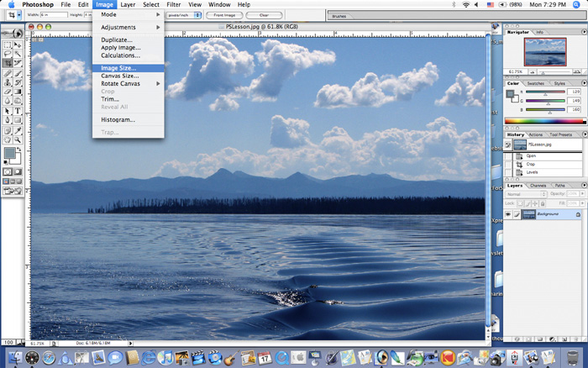
Task: Select the Dodge tool
Action: (18, 101)
